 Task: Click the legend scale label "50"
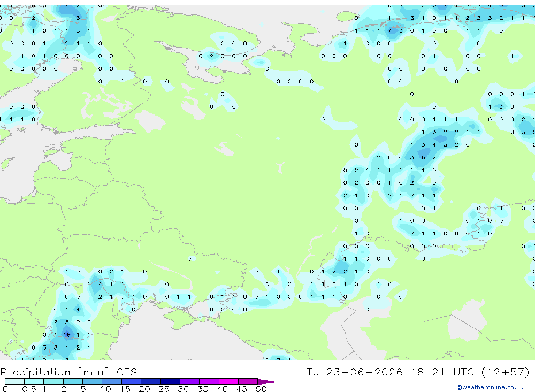click(x=261, y=389)
